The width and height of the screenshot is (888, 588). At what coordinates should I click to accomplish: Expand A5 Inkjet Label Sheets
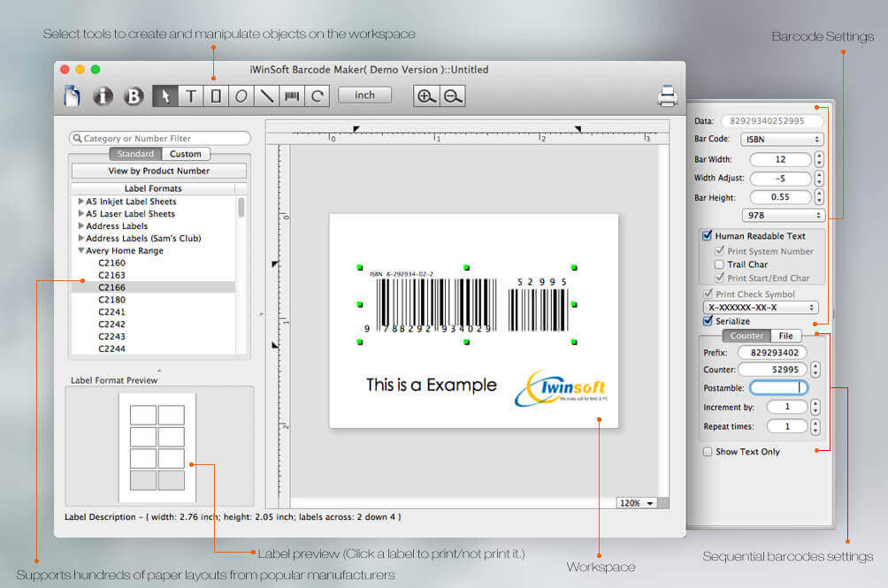coord(81,201)
